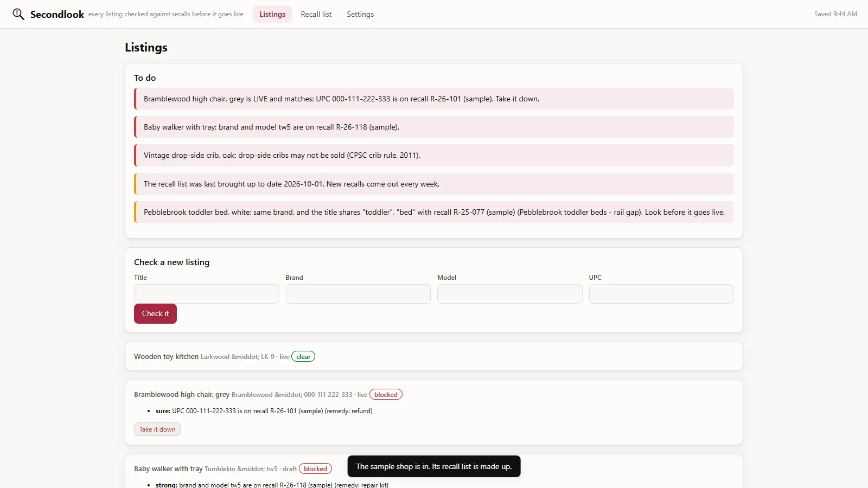Open the Settings tab
The height and width of the screenshot is (488, 868).
point(360,14)
